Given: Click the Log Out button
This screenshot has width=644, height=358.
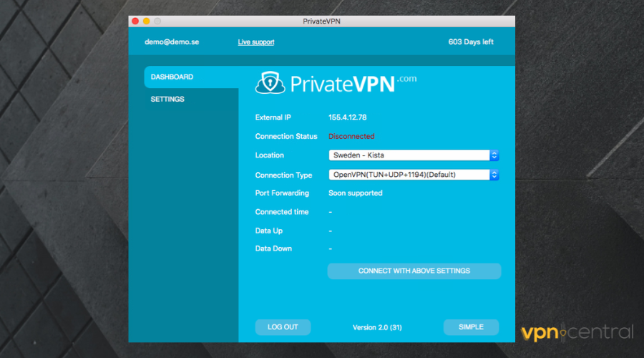Looking at the screenshot, I should click(x=283, y=327).
